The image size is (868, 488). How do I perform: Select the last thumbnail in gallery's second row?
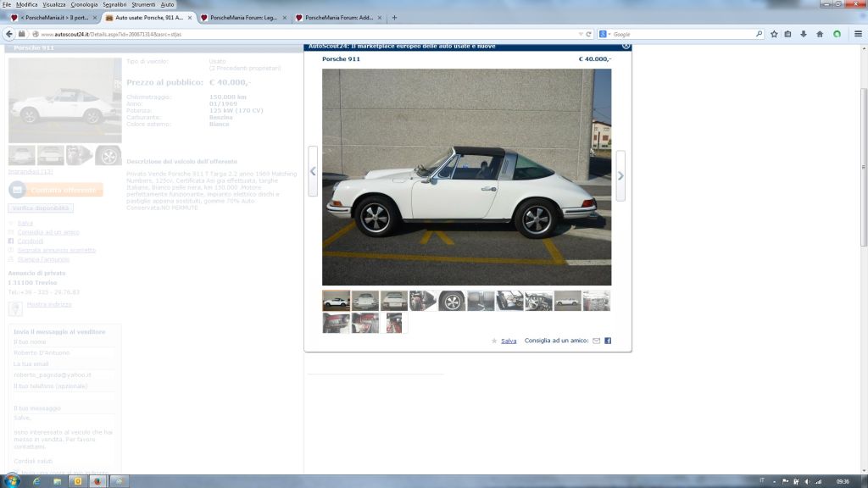[x=394, y=323]
